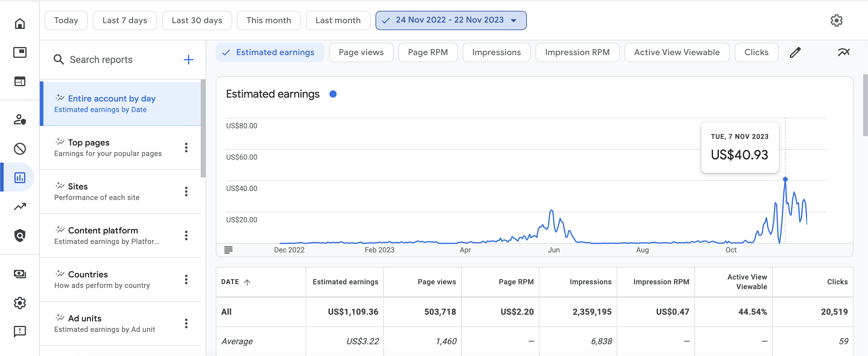Click the blue Estimated earnings legend dot
This screenshot has height=356, width=868.
coord(333,94)
